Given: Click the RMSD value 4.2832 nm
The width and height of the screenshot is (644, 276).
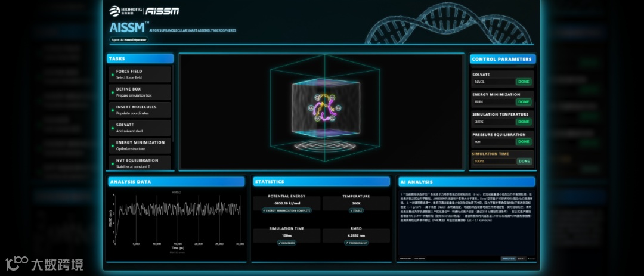Looking at the screenshot, I should (x=356, y=235).
